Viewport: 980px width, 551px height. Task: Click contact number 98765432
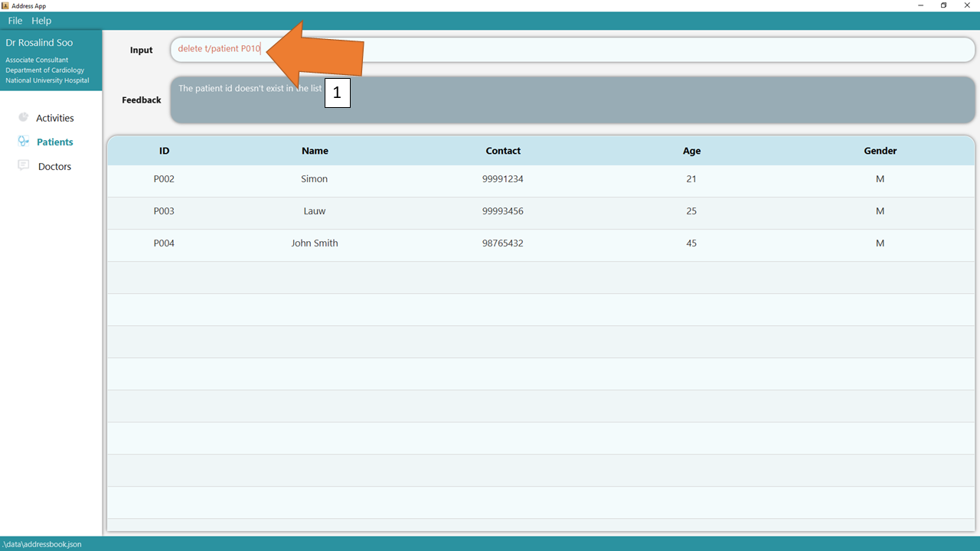[503, 243]
